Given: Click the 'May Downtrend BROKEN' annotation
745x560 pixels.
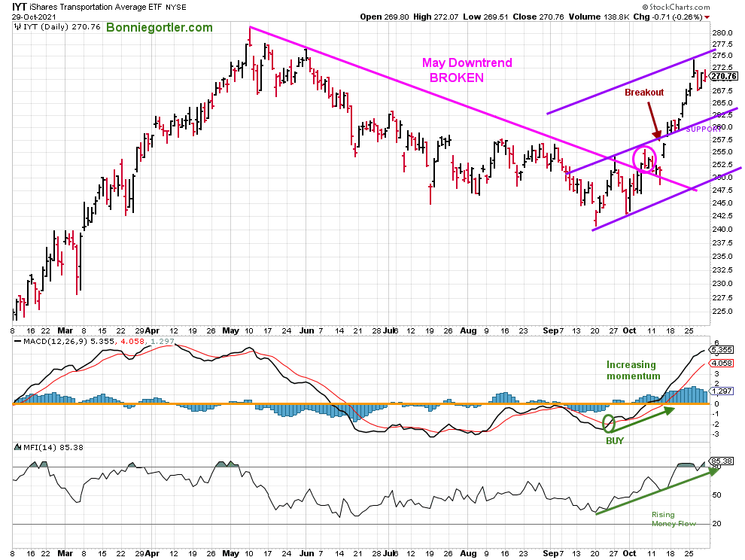Looking at the screenshot, I should click(x=467, y=70).
